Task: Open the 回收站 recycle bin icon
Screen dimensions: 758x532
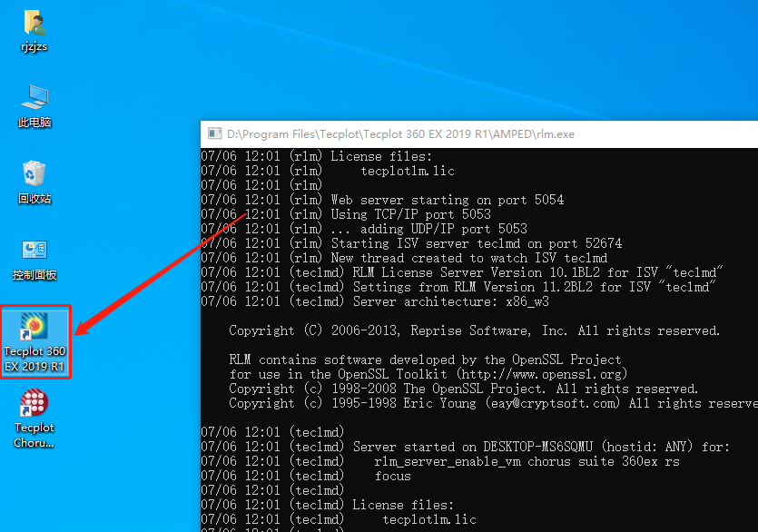Action: click(x=34, y=182)
